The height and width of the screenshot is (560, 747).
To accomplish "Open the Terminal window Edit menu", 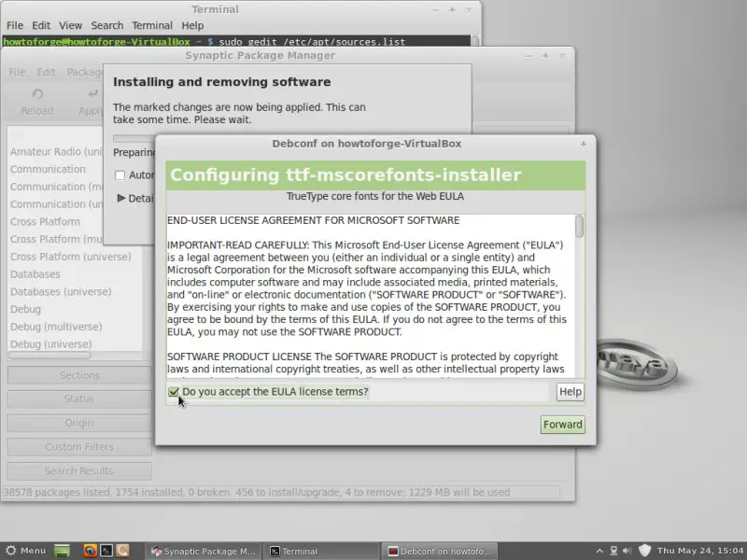I will point(41,25).
